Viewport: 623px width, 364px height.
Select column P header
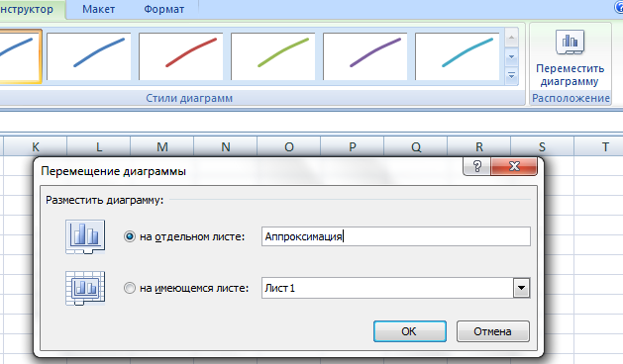(353, 146)
